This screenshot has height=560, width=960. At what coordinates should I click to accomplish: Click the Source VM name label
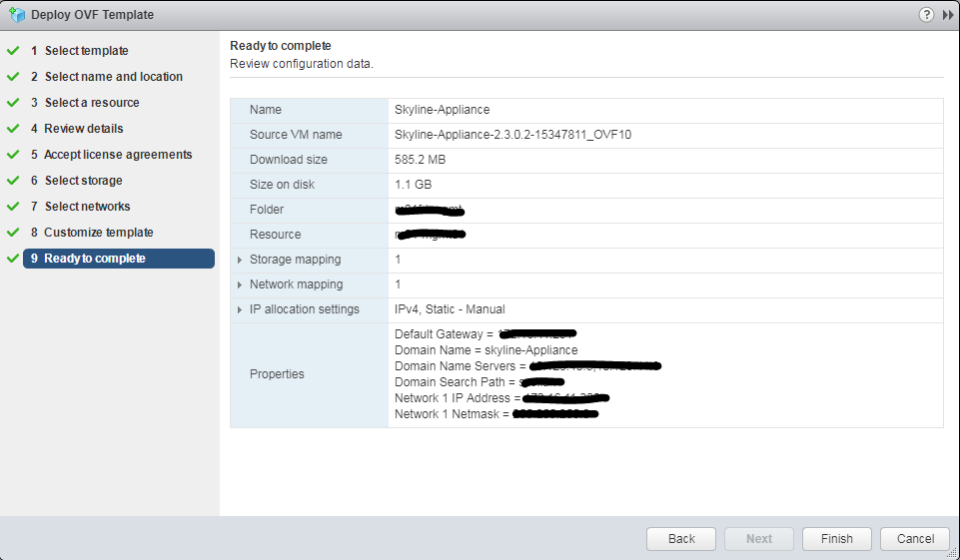tap(296, 135)
